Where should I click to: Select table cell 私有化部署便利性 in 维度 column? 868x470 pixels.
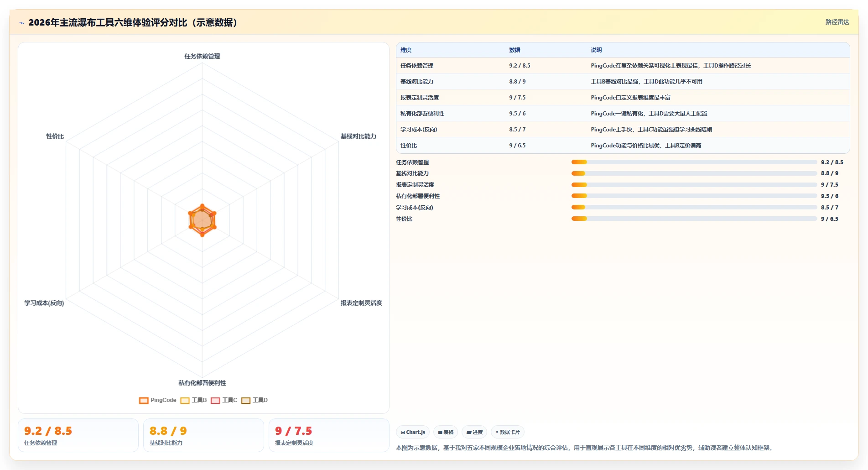pyautogui.click(x=422, y=114)
